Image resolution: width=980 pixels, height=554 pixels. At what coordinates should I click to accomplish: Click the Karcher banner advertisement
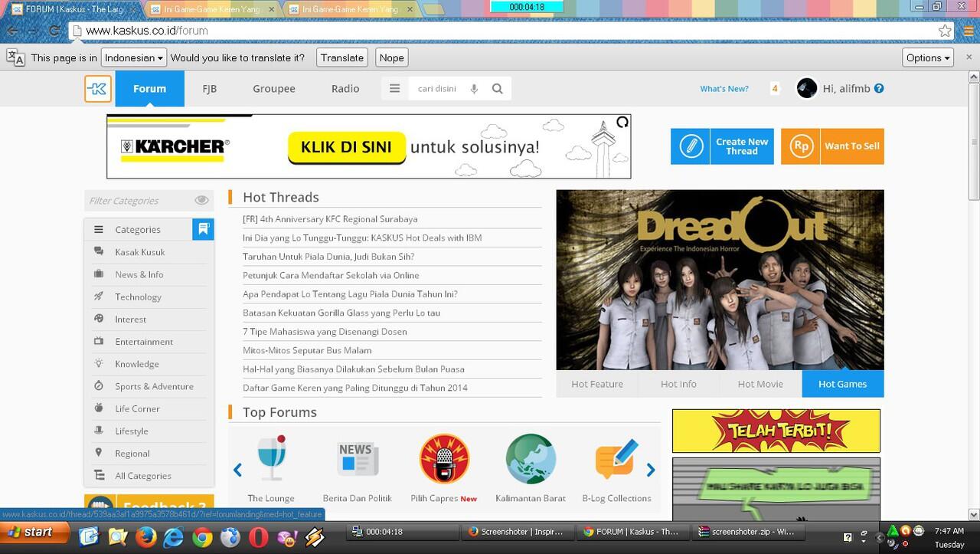pos(369,146)
